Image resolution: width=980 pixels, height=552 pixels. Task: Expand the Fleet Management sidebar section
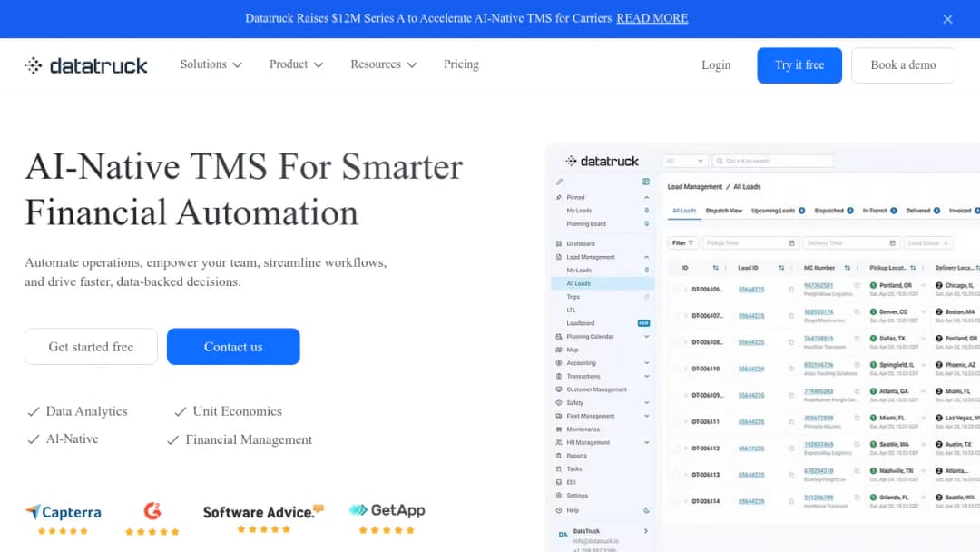point(646,417)
